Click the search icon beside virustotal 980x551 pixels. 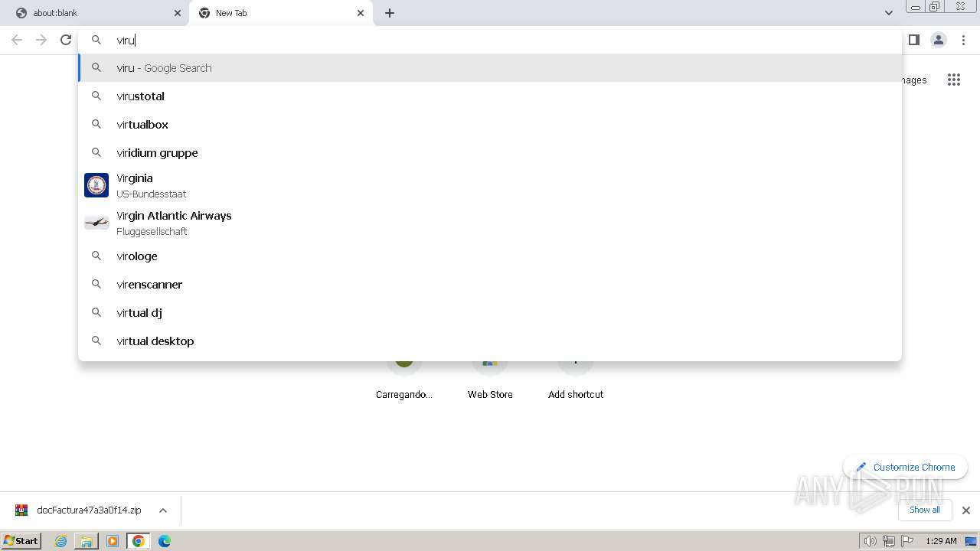click(96, 96)
